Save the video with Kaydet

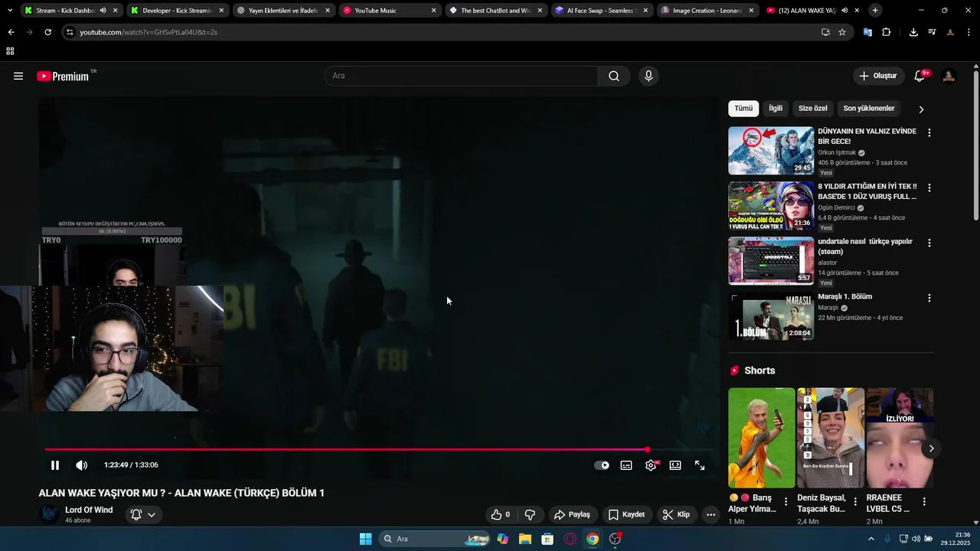pos(626,514)
